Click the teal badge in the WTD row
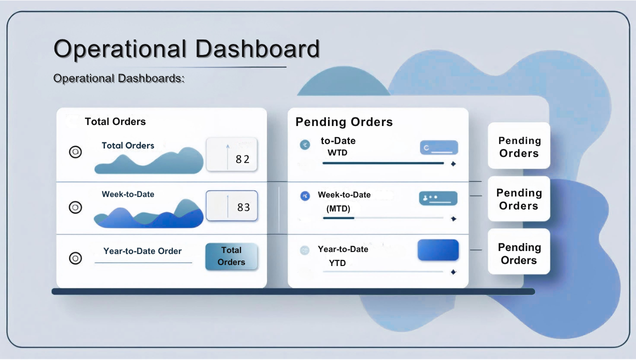The height and width of the screenshot is (360, 636). click(x=439, y=148)
